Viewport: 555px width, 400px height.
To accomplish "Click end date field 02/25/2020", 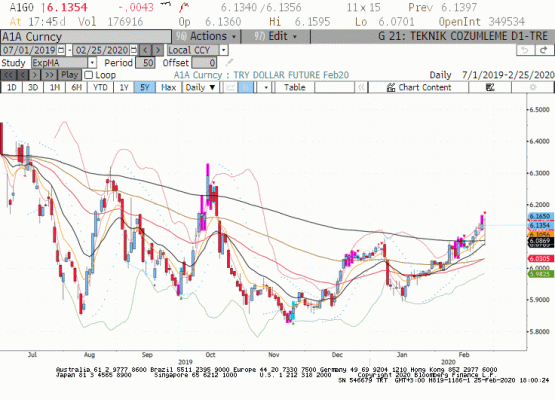I will click(x=102, y=50).
